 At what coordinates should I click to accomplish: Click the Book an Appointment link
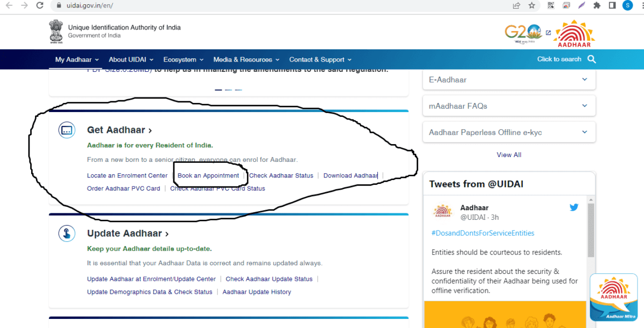pyautogui.click(x=208, y=175)
